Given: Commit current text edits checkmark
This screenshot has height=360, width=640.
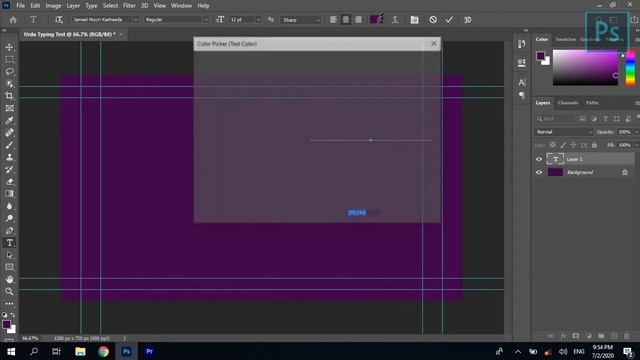Looking at the screenshot, I should [x=449, y=20].
